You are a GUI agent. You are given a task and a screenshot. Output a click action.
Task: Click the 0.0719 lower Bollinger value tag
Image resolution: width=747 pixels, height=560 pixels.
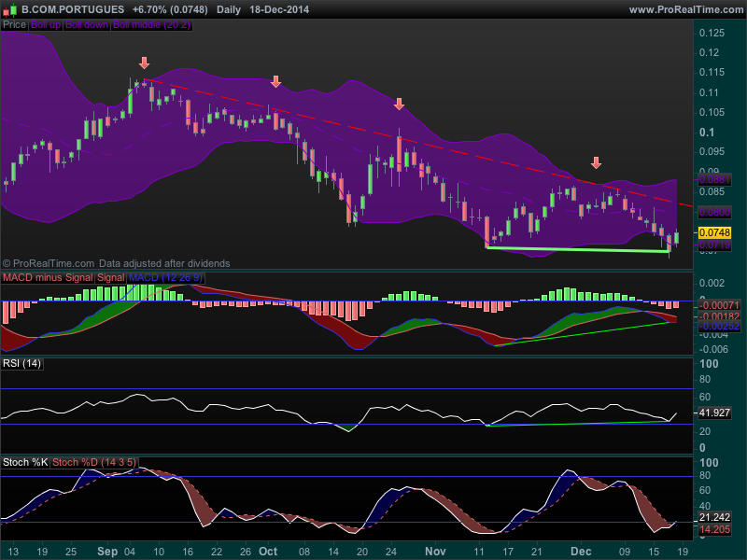pyautogui.click(x=714, y=245)
